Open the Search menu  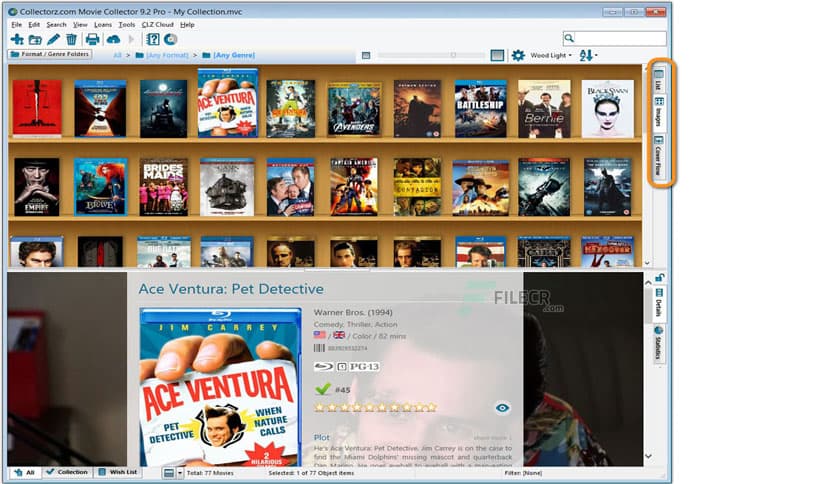point(56,25)
